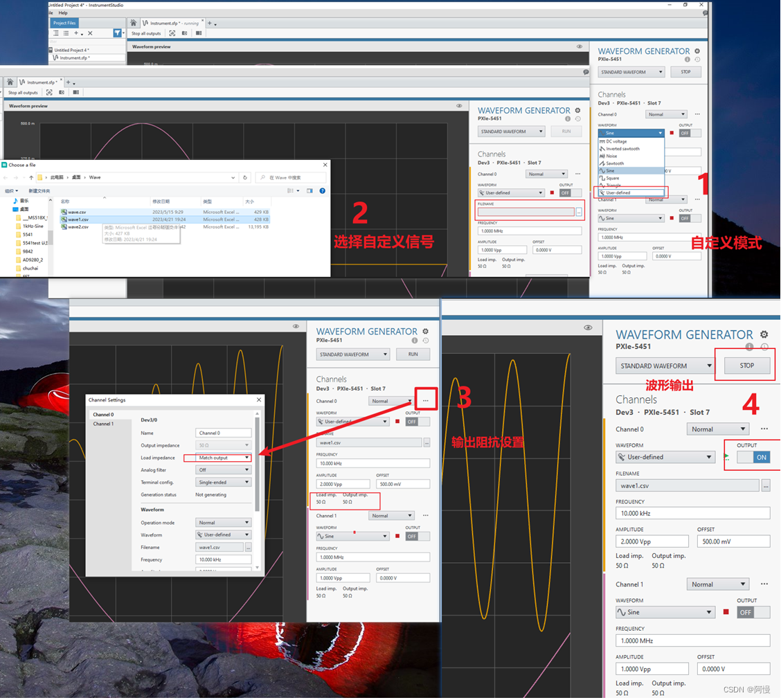
Task: Click the up arrow in Choose a file dialog
Action: 31,177
